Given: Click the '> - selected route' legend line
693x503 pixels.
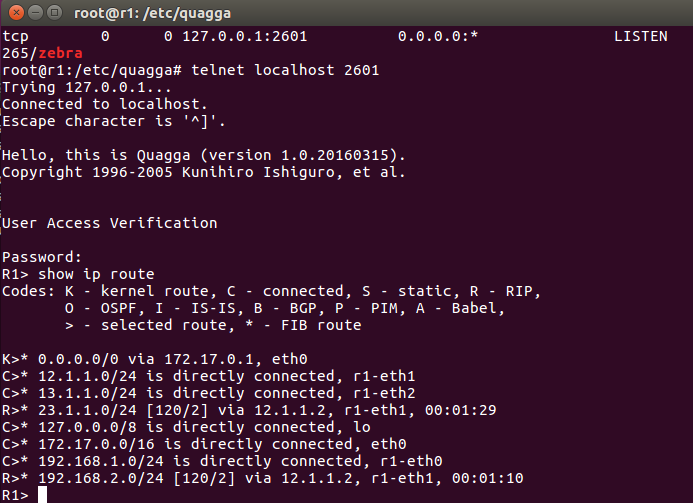Looking at the screenshot, I should 213,325.
